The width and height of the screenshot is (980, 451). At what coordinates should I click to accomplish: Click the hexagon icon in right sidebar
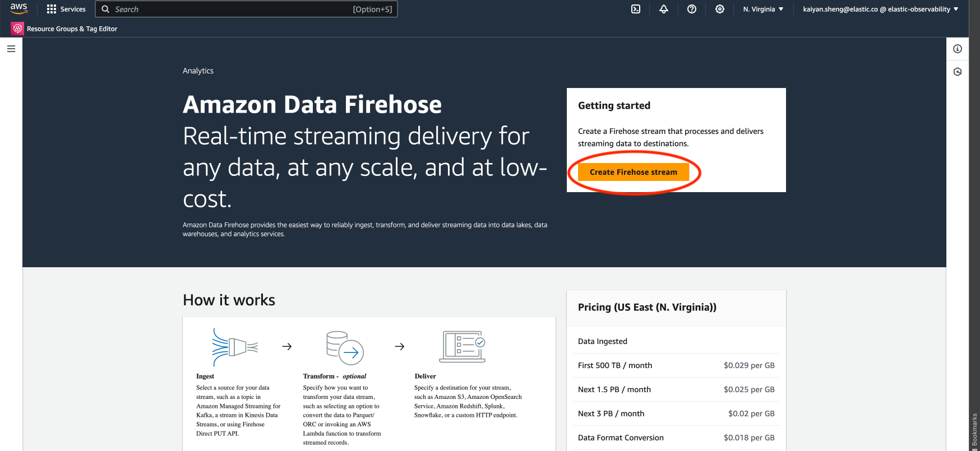[958, 72]
